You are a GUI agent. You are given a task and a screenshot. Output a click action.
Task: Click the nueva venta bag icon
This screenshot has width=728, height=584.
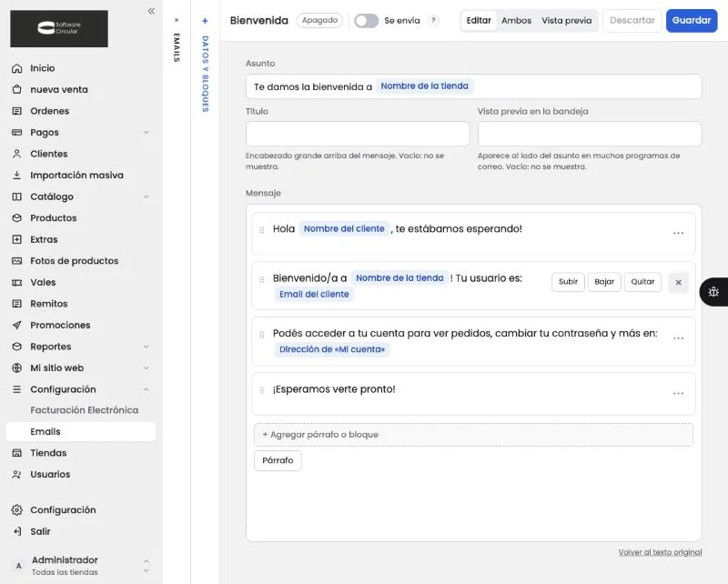[16, 89]
